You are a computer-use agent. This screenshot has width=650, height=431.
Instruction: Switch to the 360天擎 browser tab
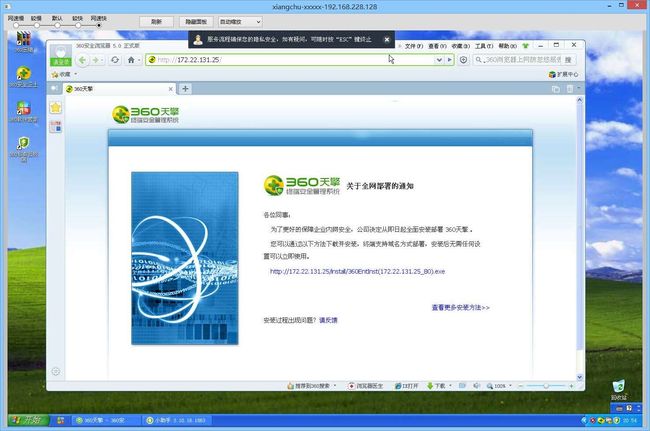(119, 89)
